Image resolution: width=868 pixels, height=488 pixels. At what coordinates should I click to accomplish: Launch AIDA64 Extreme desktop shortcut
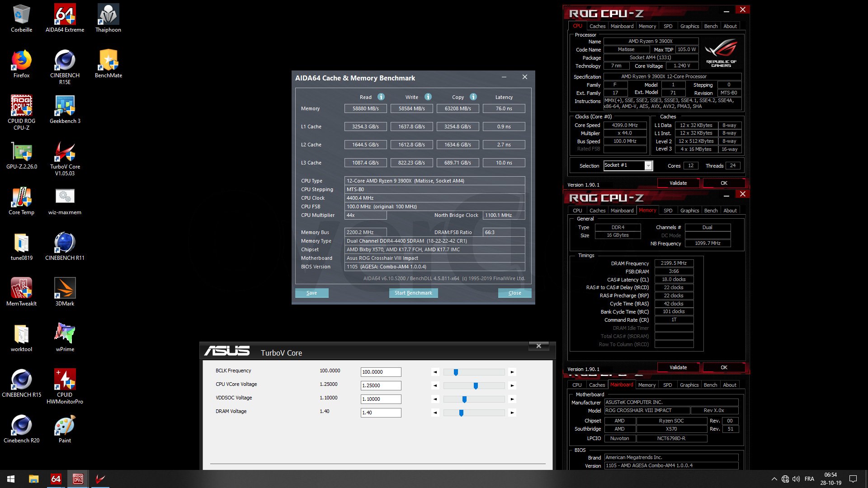click(65, 19)
